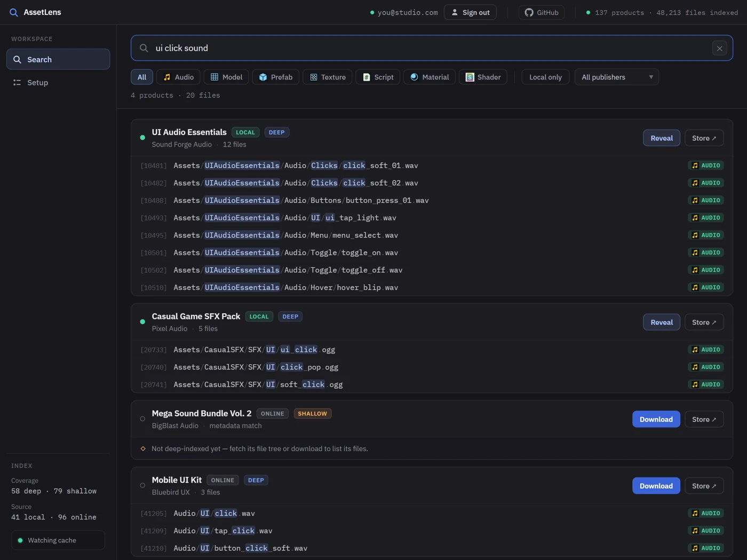Filter results by Shader type
The width and height of the screenshot is (747, 560).
pos(483,77)
